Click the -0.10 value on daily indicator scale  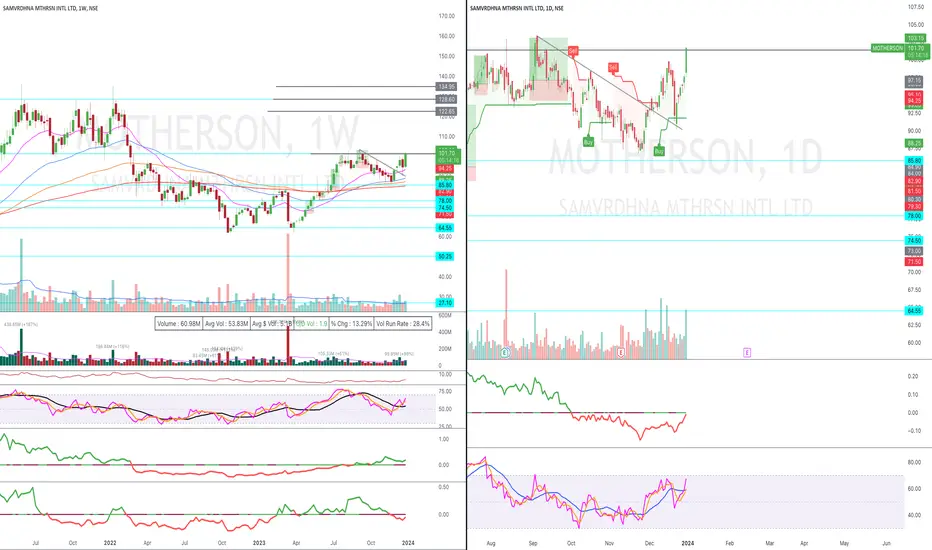912,430
